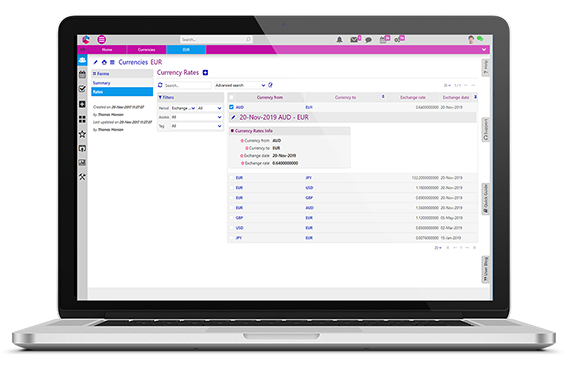Open the pink hamburger menu button
570x383 pixels.
coord(102,39)
